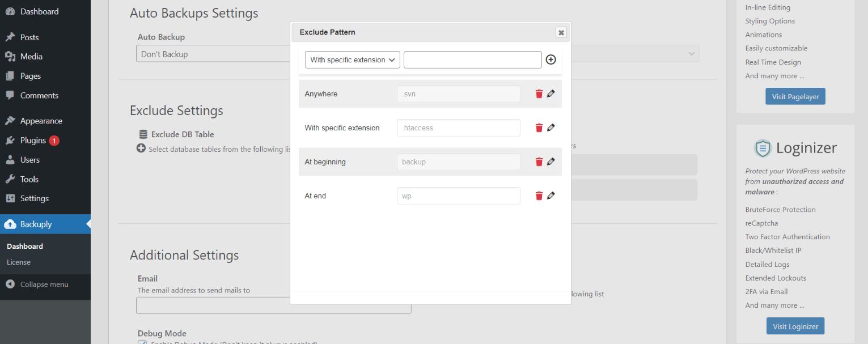The image size is (868, 344).
Task: Delete the .svn Anywhere pattern
Action: (539, 94)
